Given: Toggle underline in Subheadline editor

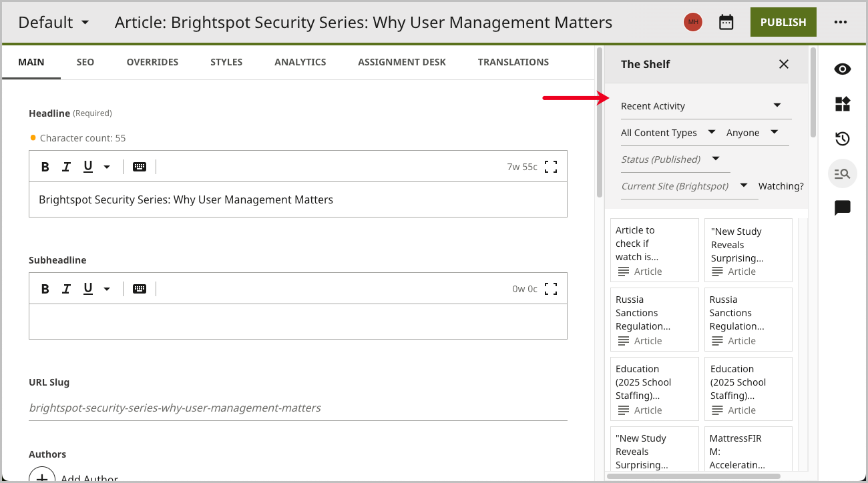Looking at the screenshot, I should pyautogui.click(x=87, y=289).
